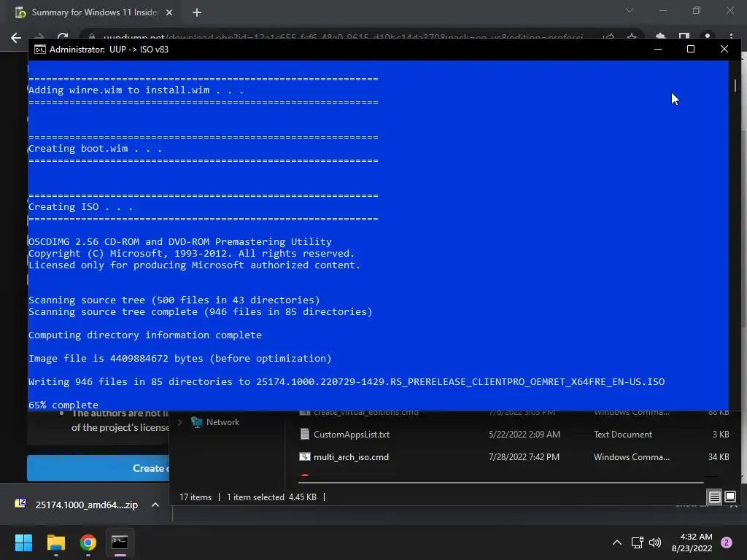Open the downloaded 25174.1000_amd64 zip
747x560 pixels.
tap(86, 505)
